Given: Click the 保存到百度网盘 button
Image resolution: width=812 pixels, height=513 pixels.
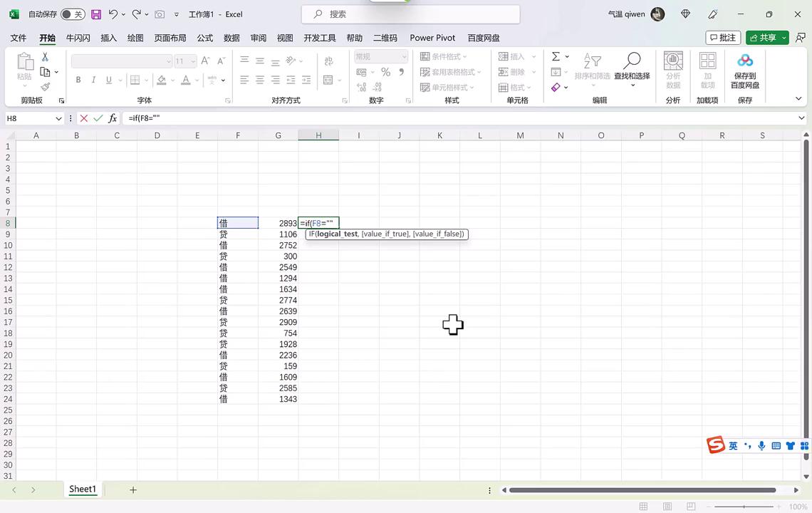Looking at the screenshot, I should pyautogui.click(x=745, y=71).
